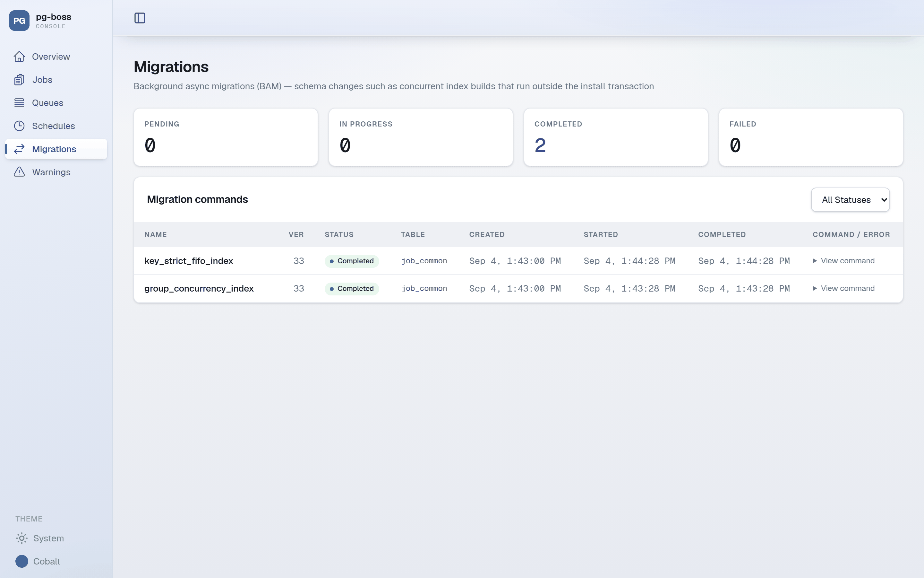
Task: Click started time 1:43:28 PM cell
Action: tap(629, 288)
